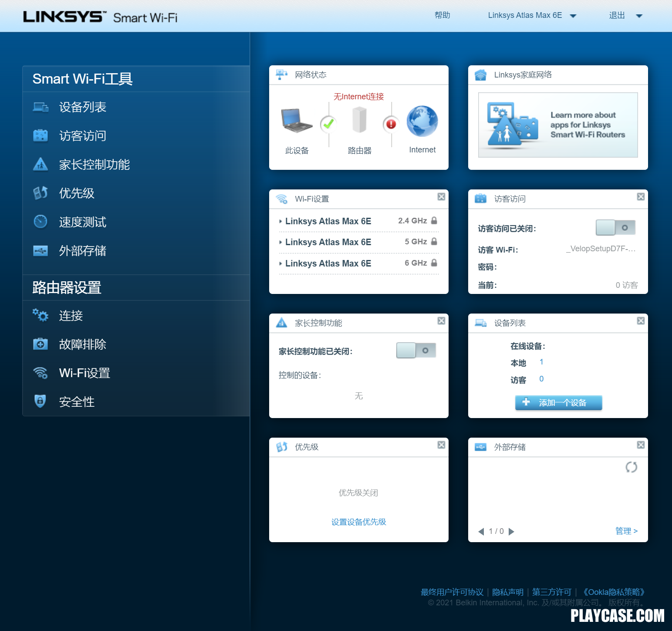Click the 故障排除 first-aid icon
672x631 pixels.
coord(41,344)
